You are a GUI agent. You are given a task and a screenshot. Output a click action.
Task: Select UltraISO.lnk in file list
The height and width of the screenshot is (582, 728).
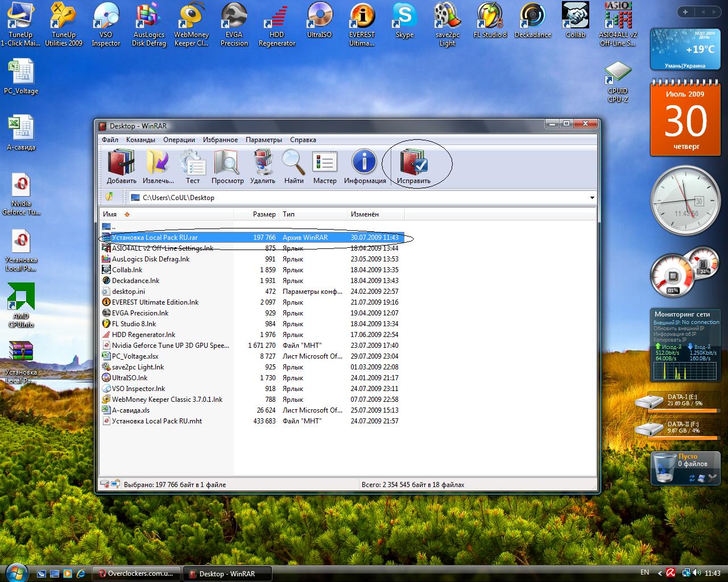252,378
